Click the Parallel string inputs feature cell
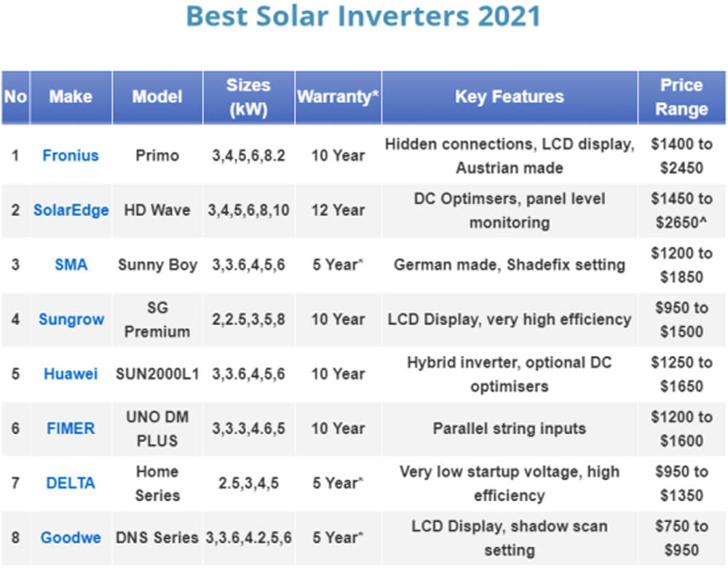This screenshot has height=568, width=728. pyautogui.click(x=510, y=428)
